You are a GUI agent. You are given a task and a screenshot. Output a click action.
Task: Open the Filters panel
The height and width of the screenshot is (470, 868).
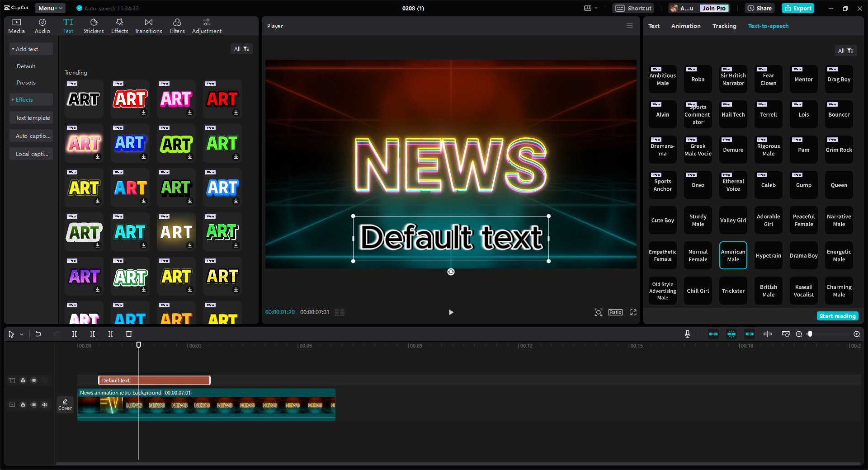[x=177, y=25]
